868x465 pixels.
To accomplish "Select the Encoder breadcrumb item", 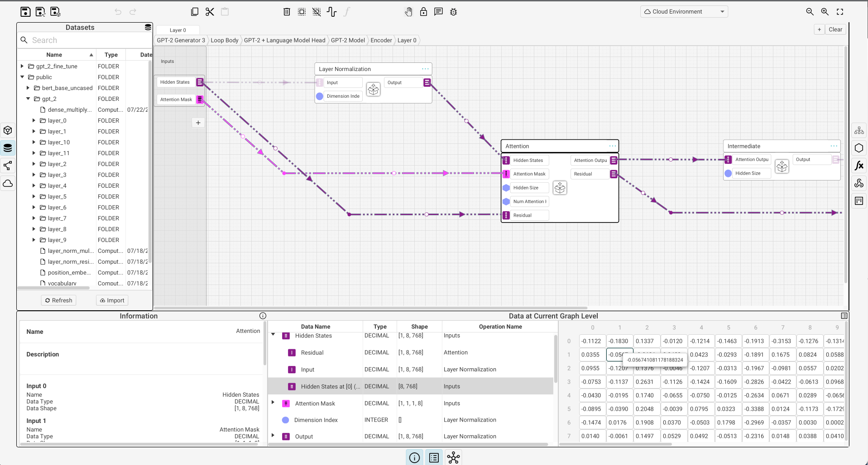I will [x=381, y=40].
